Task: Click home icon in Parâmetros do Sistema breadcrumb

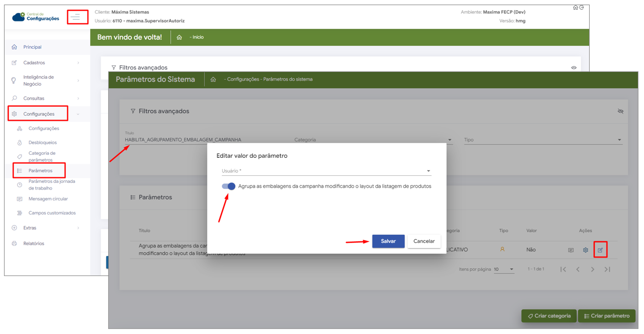Action: pyautogui.click(x=213, y=80)
